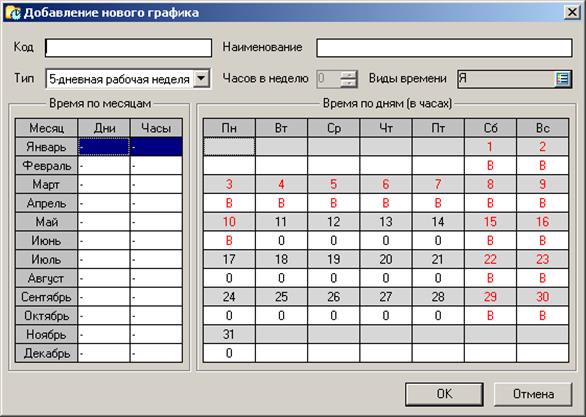This screenshot has width=586, height=417.
Task: Click the Месяц column header
Action: click(46, 128)
